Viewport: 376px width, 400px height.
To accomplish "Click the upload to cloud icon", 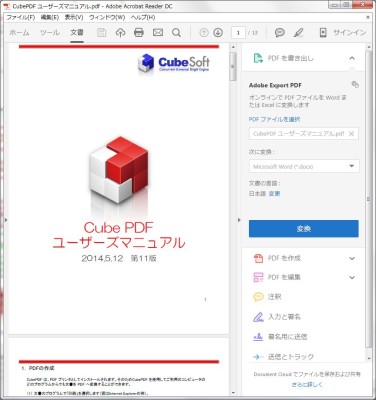I will point(120,33).
